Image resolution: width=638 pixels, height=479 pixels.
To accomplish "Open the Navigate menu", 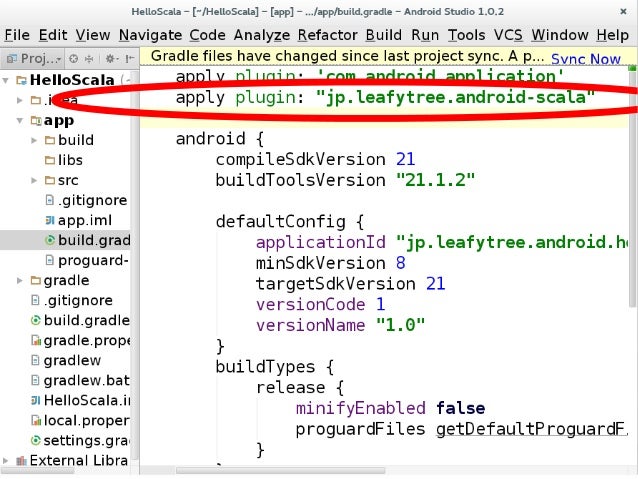I will [x=150, y=35].
